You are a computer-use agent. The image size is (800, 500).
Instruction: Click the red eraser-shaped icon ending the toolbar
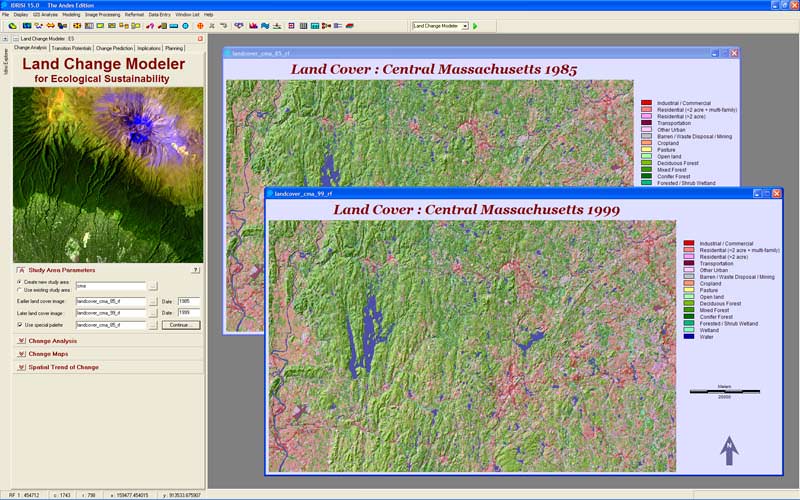350,26
